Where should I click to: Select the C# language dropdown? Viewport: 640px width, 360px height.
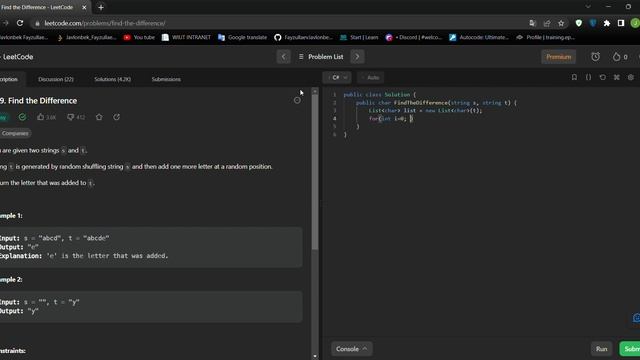337,77
